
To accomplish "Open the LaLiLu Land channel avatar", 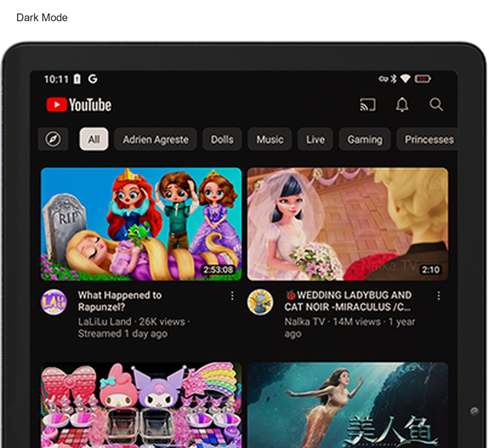I will tap(54, 302).
